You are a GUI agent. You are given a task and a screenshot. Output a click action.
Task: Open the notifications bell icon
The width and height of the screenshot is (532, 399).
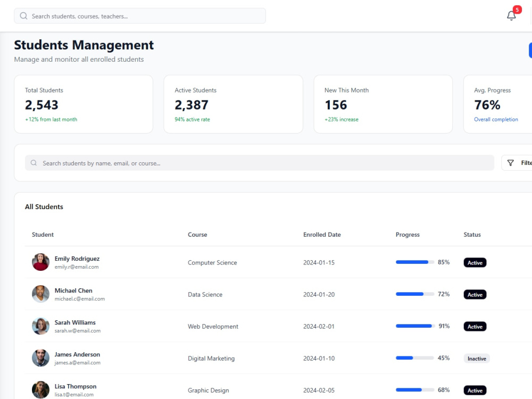(x=511, y=15)
